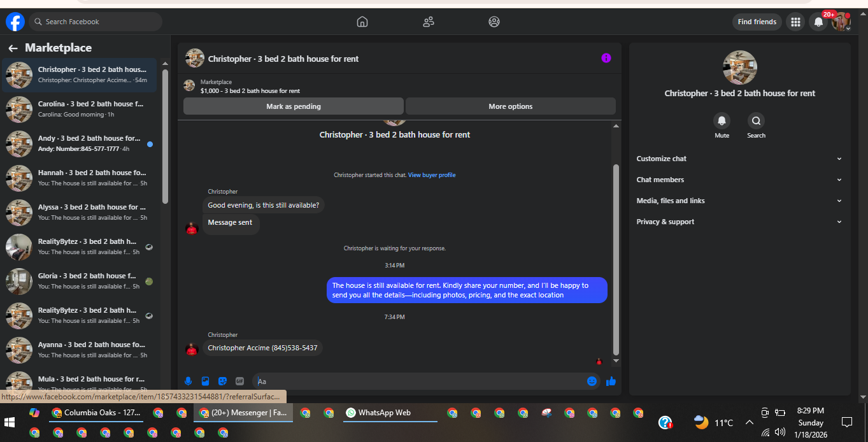Open $1,000 listing link at top
This screenshot has width=868, height=442.
(250, 91)
